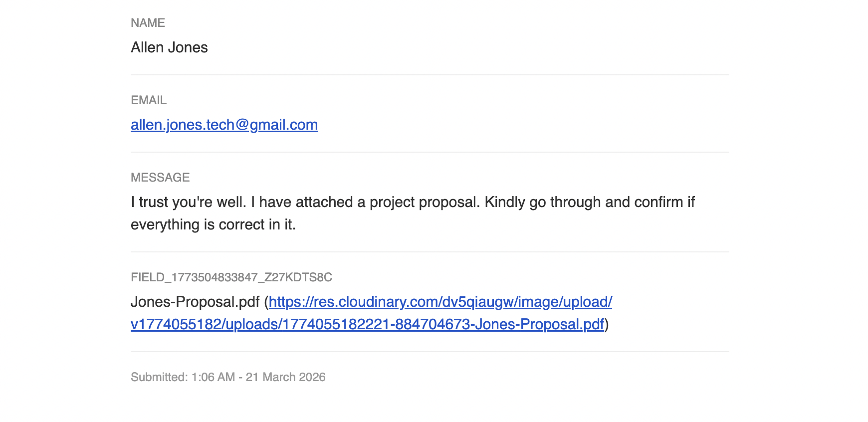Open the allen.jones.tech@gmail.com email link
Viewport: 868px width, 422px height.
coord(224,125)
